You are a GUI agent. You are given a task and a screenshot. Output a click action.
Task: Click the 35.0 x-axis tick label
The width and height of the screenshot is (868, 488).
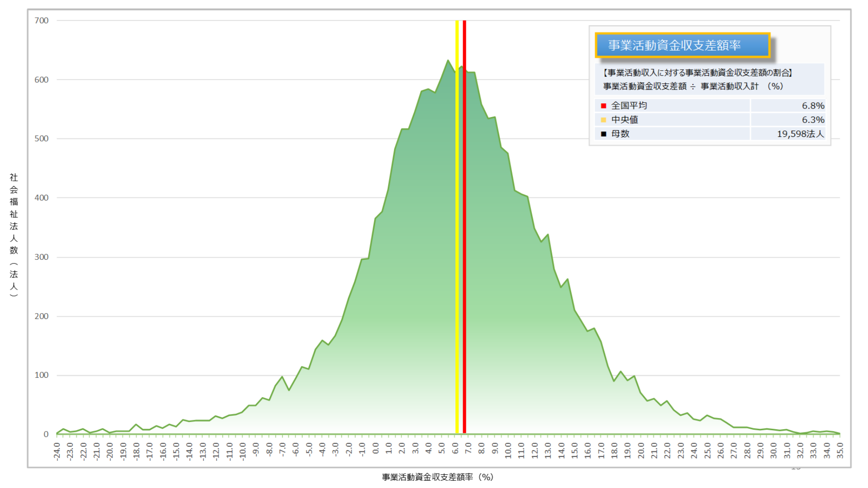click(840, 450)
